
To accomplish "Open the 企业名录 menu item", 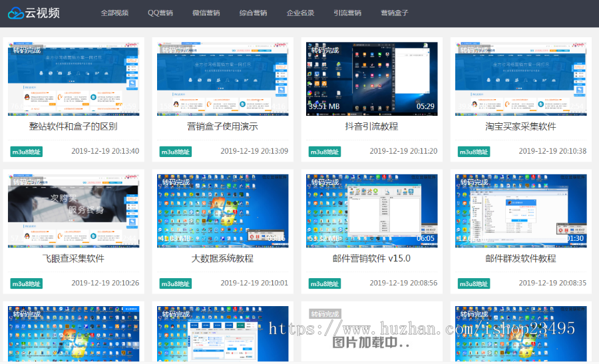I will pyautogui.click(x=300, y=13).
